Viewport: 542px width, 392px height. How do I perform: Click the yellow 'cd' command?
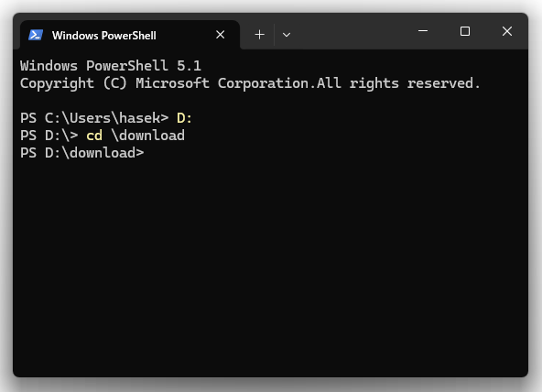tap(94, 136)
